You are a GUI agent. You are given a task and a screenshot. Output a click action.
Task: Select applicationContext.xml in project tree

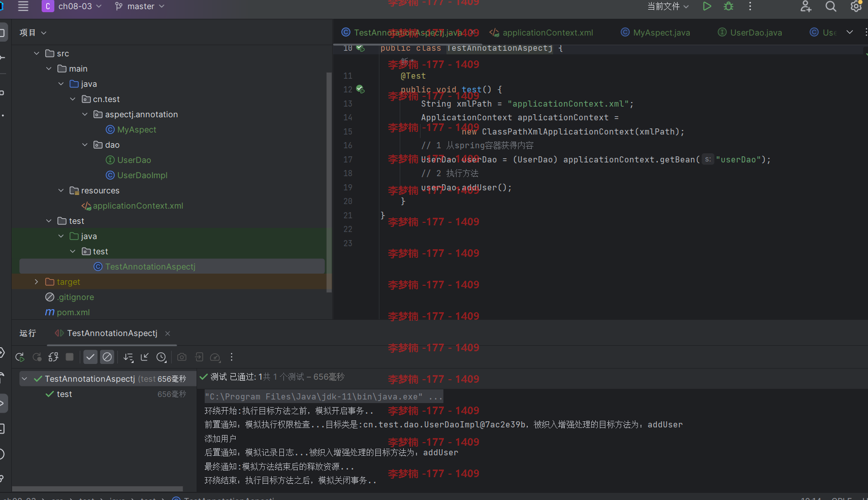point(132,206)
